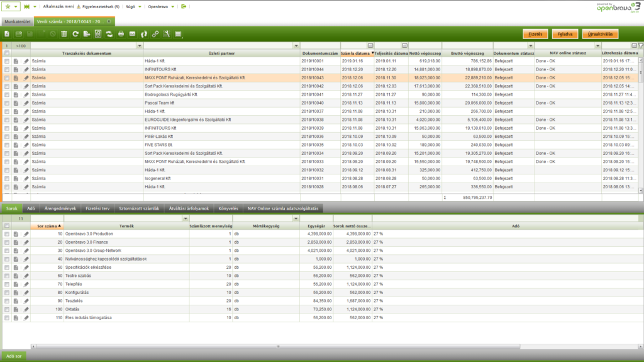
Task: Check the Háda-1 Kft. 2019/10001 row checkbox
Action: tap(6, 61)
